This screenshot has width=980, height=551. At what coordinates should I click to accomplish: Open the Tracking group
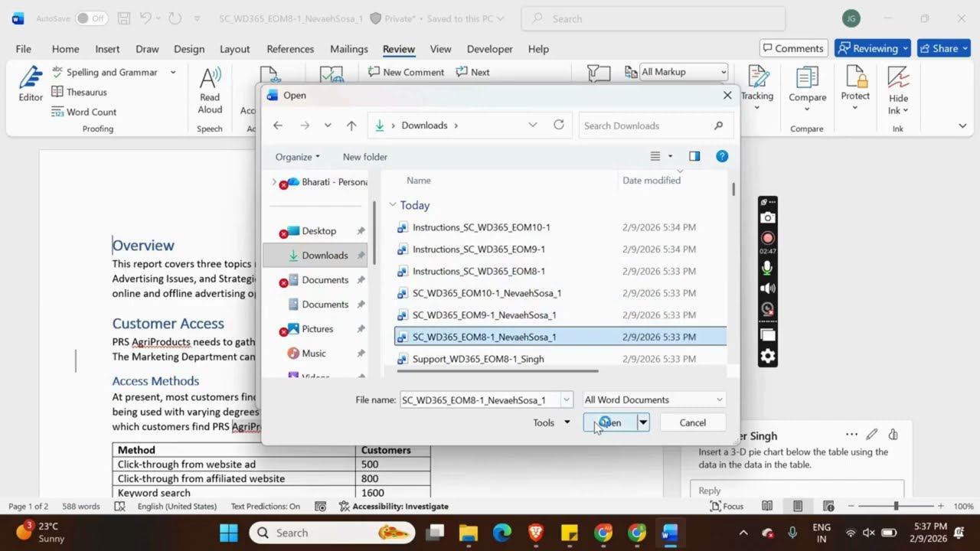click(x=756, y=88)
